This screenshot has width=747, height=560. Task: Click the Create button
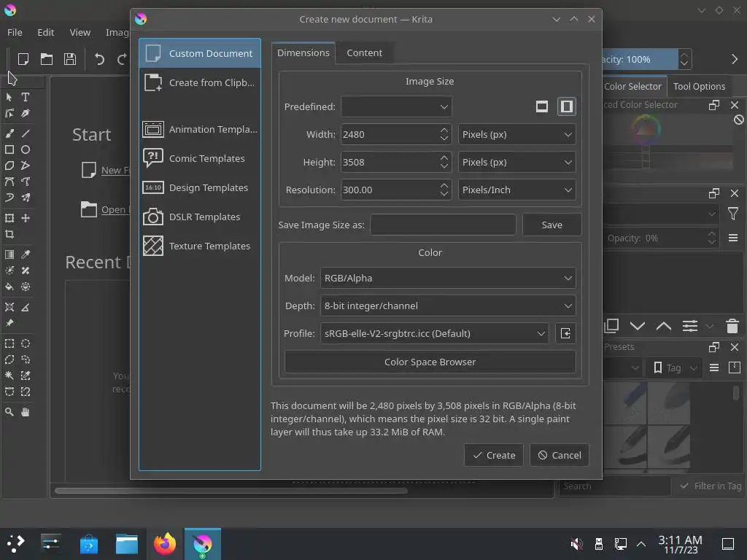pos(494,455)
